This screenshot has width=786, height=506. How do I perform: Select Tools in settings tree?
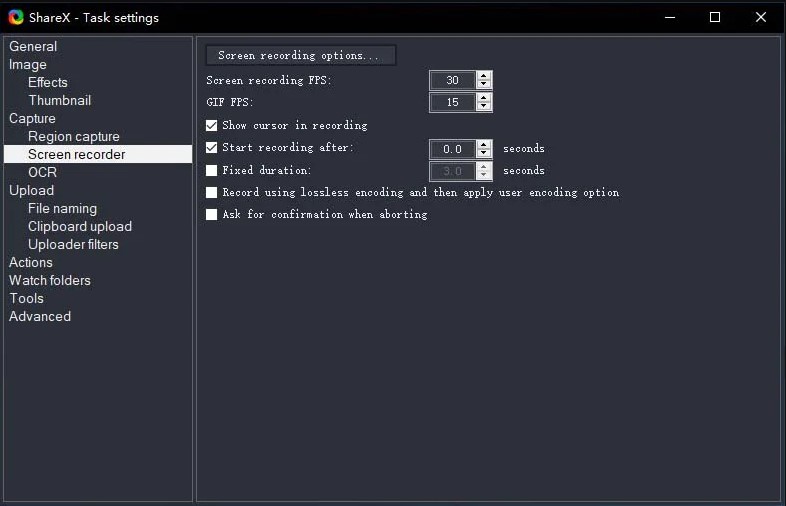coord(26,298)
